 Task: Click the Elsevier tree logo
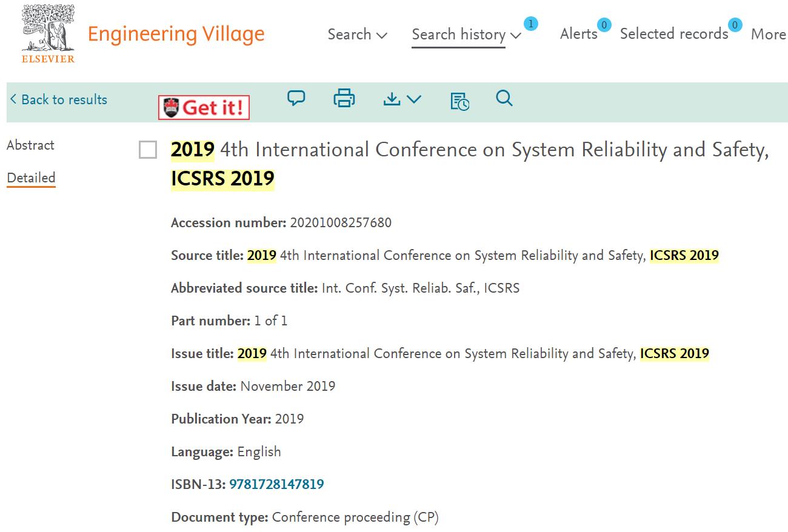click(x=48, y=34)
